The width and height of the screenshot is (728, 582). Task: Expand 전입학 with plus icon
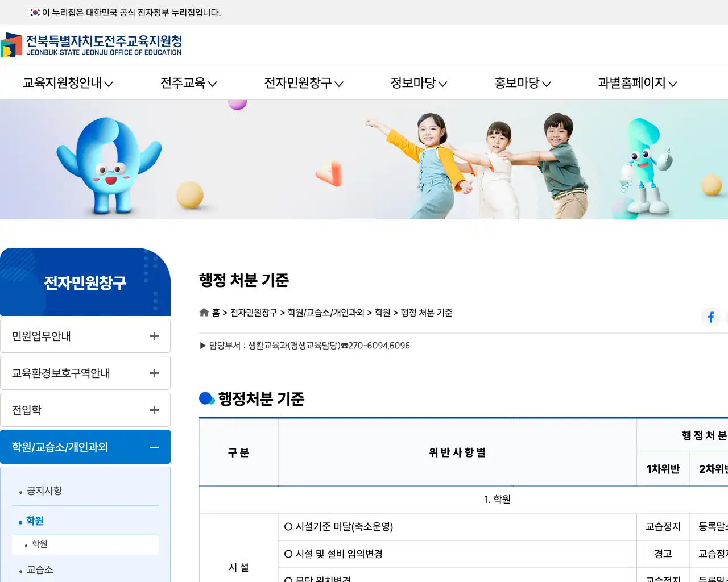coord(154,410)
